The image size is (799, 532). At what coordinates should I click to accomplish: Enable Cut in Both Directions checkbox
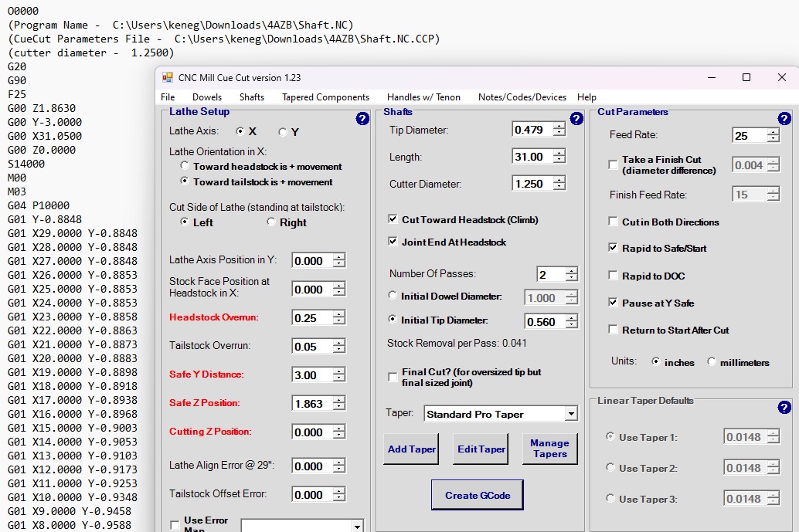pyautogui.click(x=613, y=221)
